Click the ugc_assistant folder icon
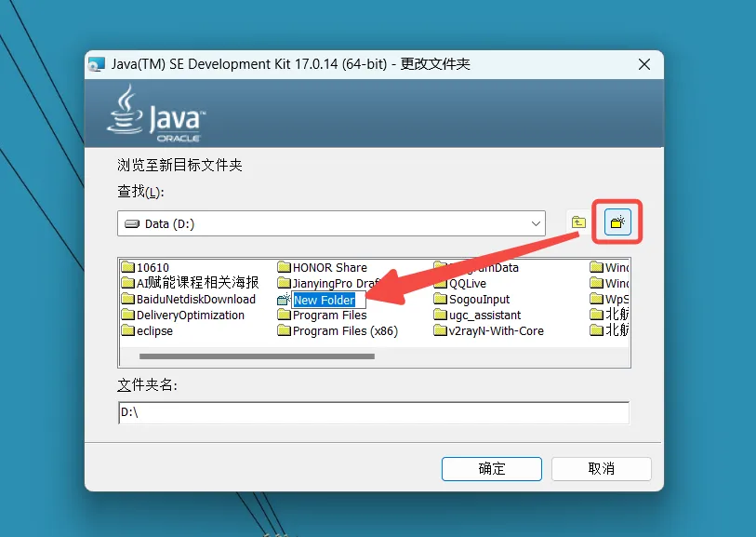This screenshot has width=756, height=537. 440,315
